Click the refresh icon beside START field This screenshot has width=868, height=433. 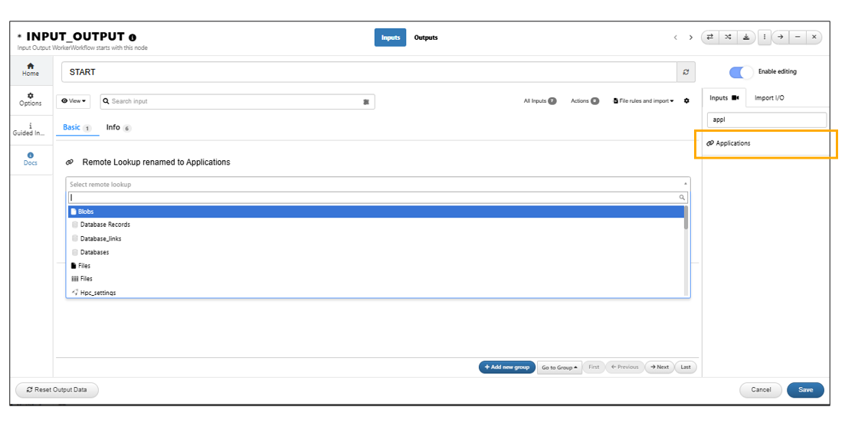click(686, 72)
